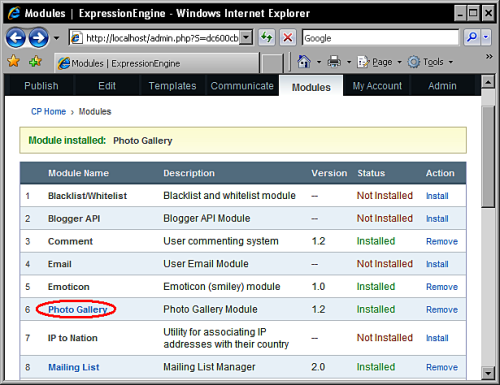Open the Publish navigation tab
The height and width of the screenshot is (385, 500).
point(41,86)
